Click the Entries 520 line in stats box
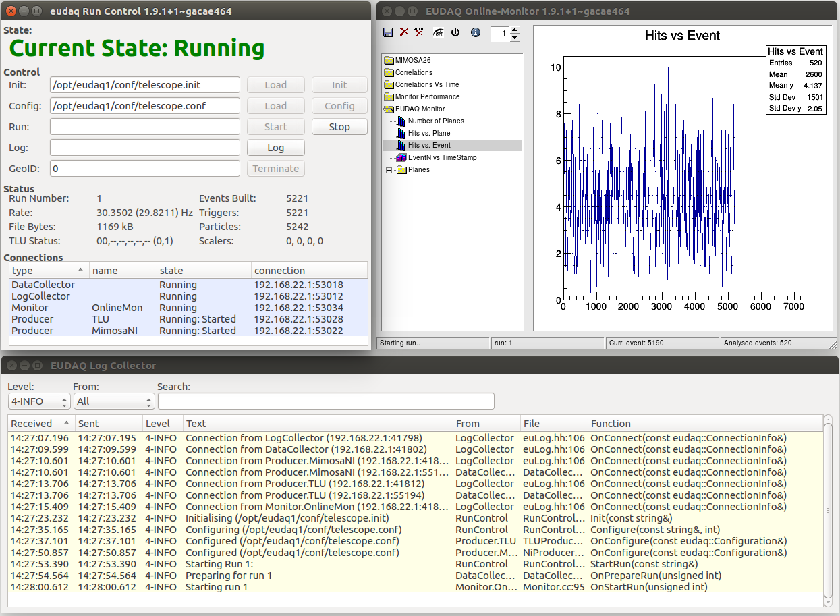 795,63
